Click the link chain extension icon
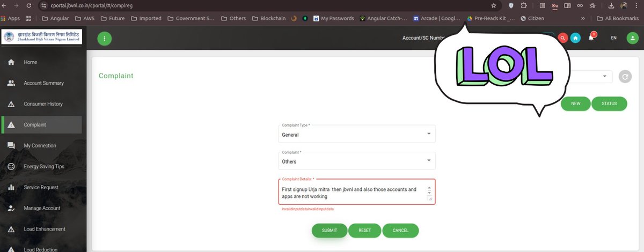The image size is (644, 252). [x=580, y=5]
